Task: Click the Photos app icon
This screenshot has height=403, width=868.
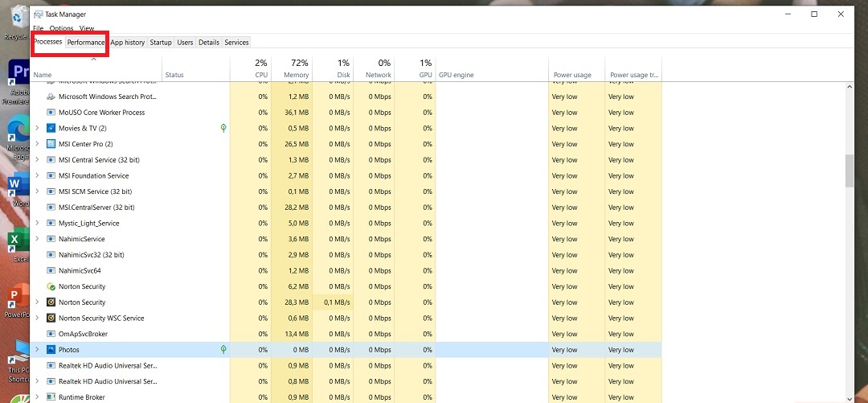Action: [x=51, y=350]
